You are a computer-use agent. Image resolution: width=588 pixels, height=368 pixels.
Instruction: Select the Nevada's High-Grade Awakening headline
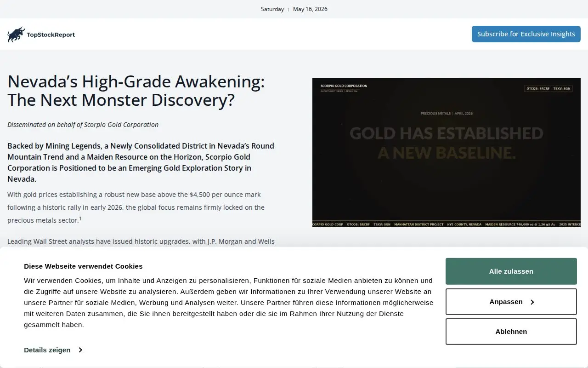pos(136,91)
